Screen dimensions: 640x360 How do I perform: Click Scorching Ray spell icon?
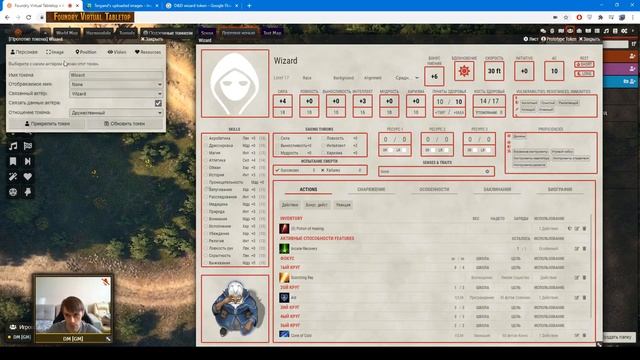point(284,278)
